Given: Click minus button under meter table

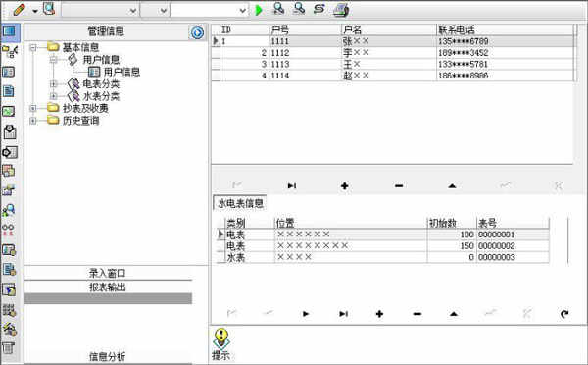Looking at the screenshot, I should [417, 314].
